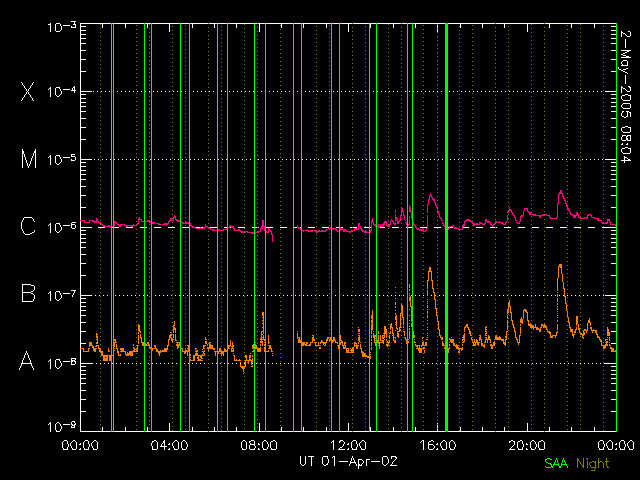The image size is (640, 480).
Task: Click the 10^-8 y-axis label
Action: tap(62, 363)
